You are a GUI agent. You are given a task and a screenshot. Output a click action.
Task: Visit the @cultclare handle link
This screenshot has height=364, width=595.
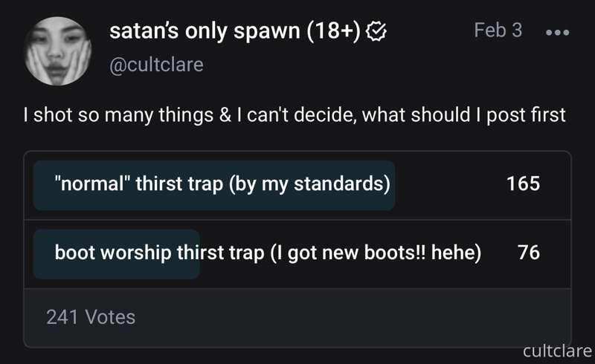156,65
